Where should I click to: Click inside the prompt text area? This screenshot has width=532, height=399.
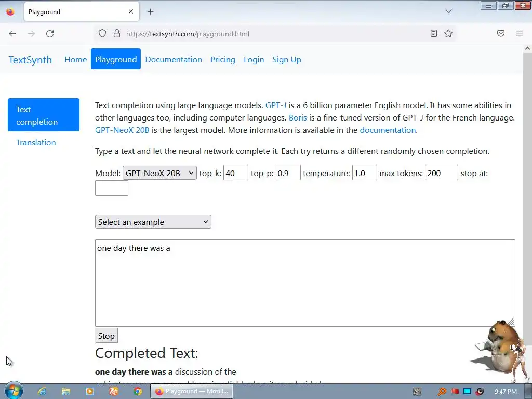tap(305, 283)
